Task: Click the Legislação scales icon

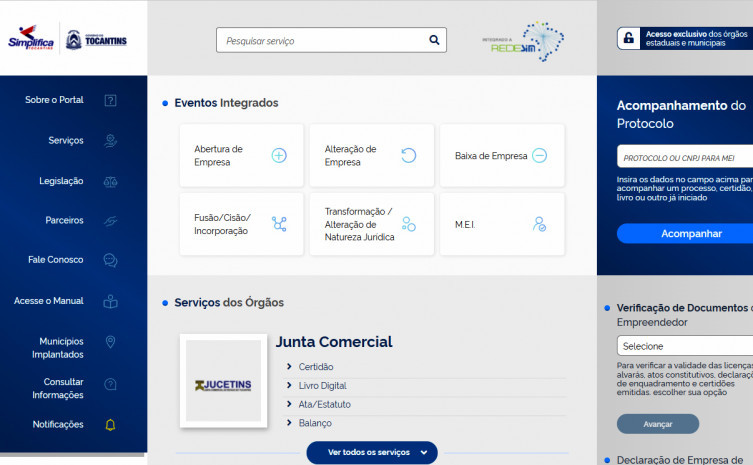Action: point(111,182)
